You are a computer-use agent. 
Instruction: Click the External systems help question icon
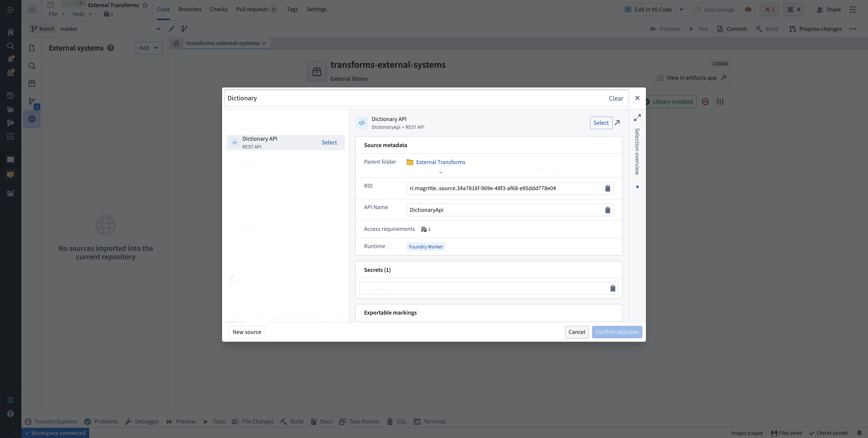[x=111, y=48]
